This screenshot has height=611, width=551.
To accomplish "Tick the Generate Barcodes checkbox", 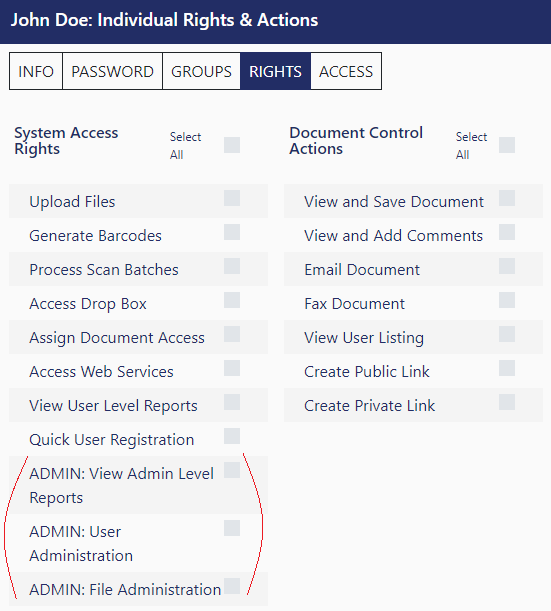I will [232, 232].
